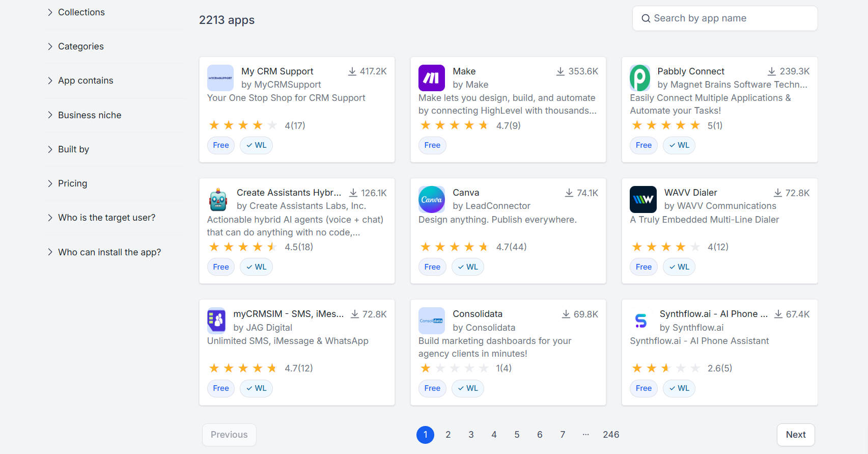This screenshot has width=868, height=454.
Task: Expand the Collections filter
Action: click(x=75, y=12)
